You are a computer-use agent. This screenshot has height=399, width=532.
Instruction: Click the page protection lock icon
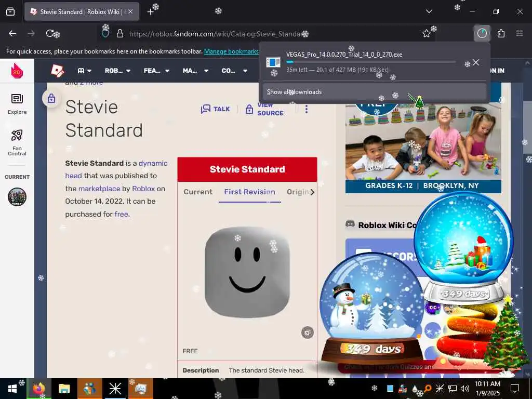(51, 98)
